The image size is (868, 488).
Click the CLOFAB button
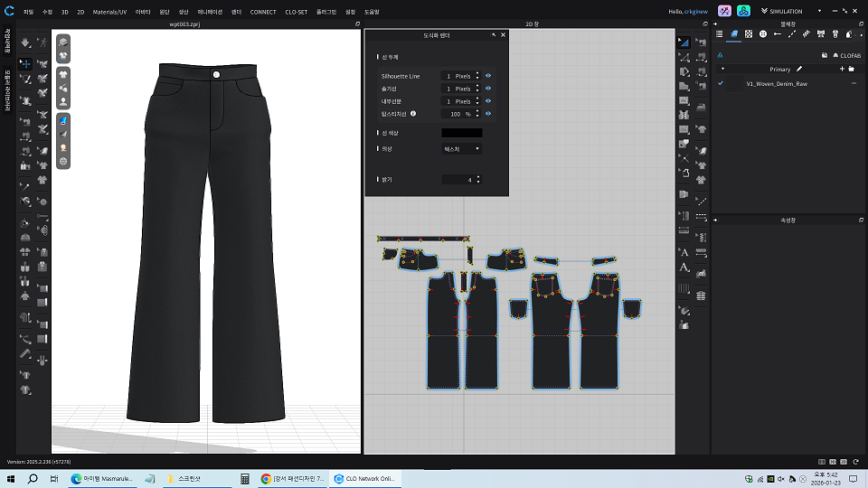845,55
